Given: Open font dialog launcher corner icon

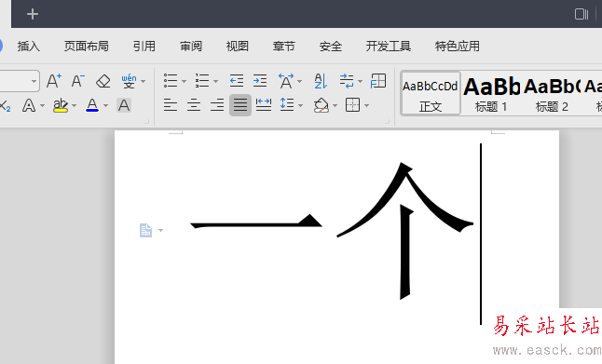Looking at the screenshot, I should pyautogui.click(x=146, y=122).
